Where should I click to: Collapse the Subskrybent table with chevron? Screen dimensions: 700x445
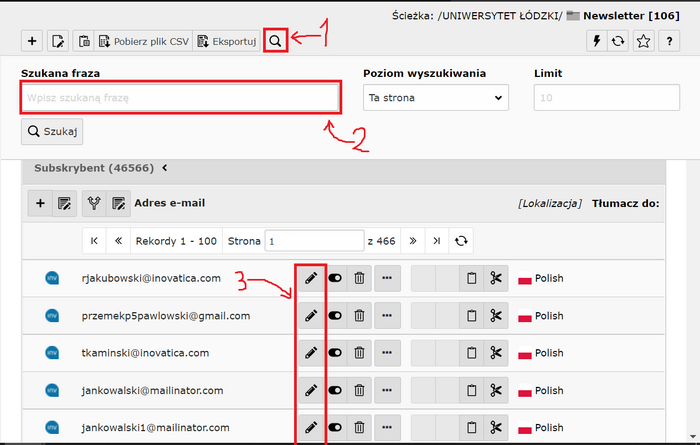click(165, 168)
